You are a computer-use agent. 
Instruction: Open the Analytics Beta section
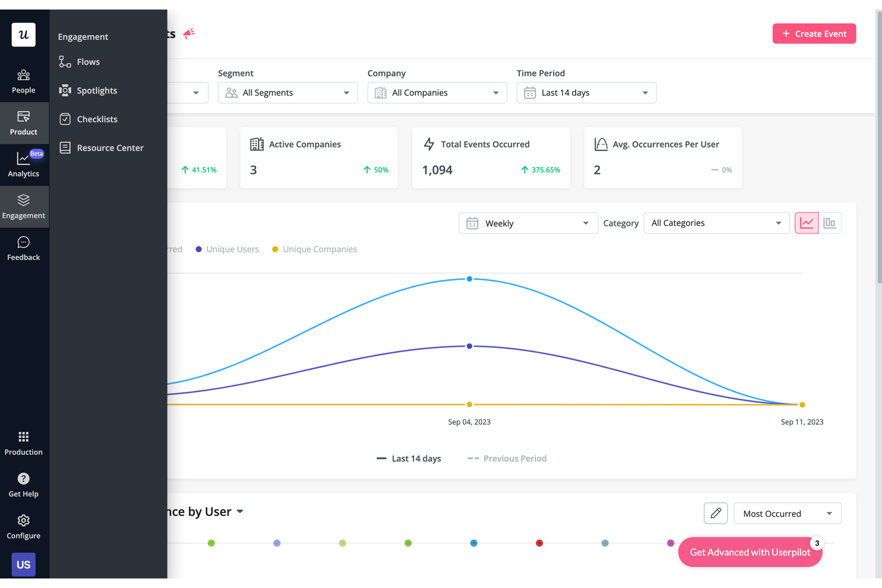[23, 165]
